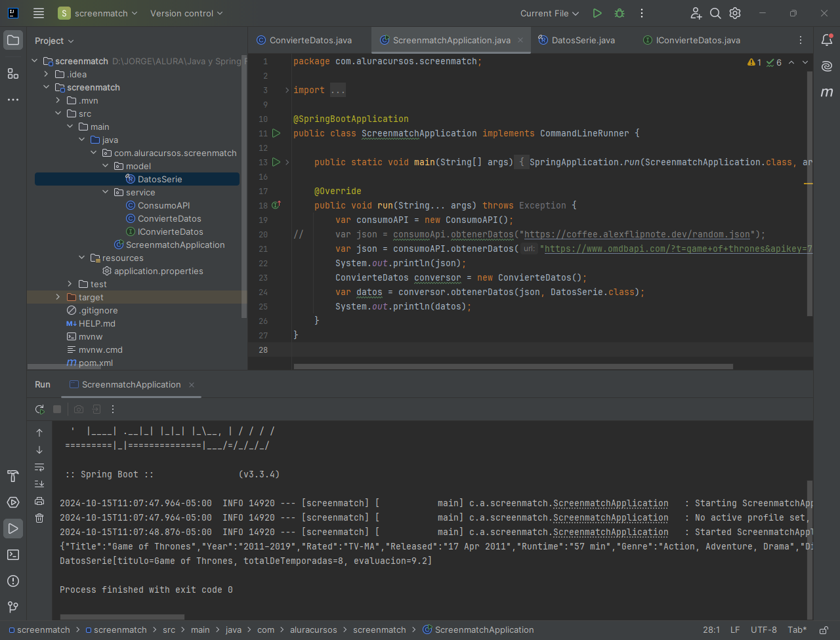Select ScreenmatchApplication run tab

(x=131, y=384)
